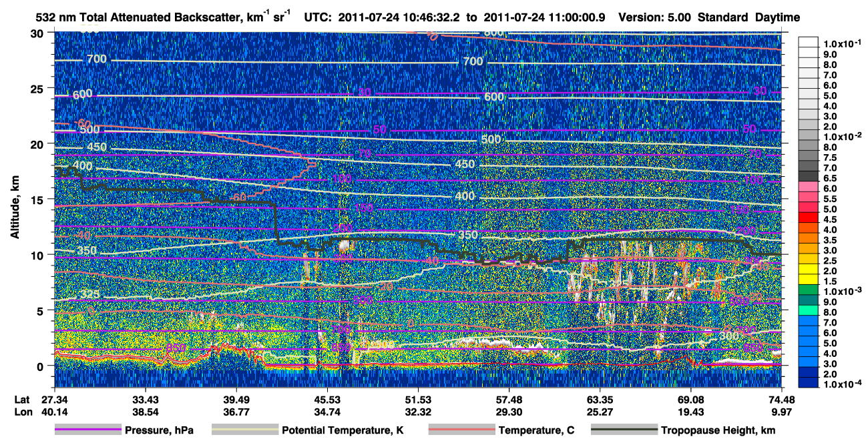Click the 'Lat' row label
The height and width of the screenshot is (445, 868).
point(21,399)
